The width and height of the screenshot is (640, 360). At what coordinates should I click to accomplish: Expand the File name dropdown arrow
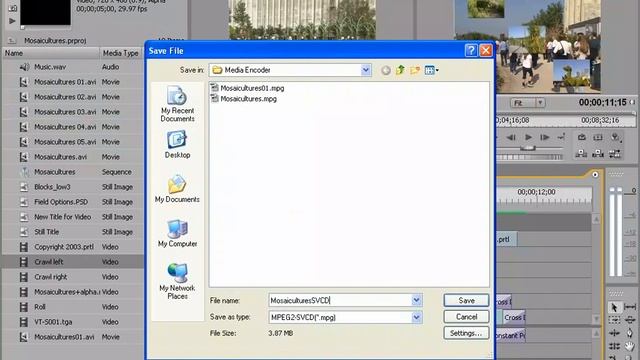click(x=416, y=300)
